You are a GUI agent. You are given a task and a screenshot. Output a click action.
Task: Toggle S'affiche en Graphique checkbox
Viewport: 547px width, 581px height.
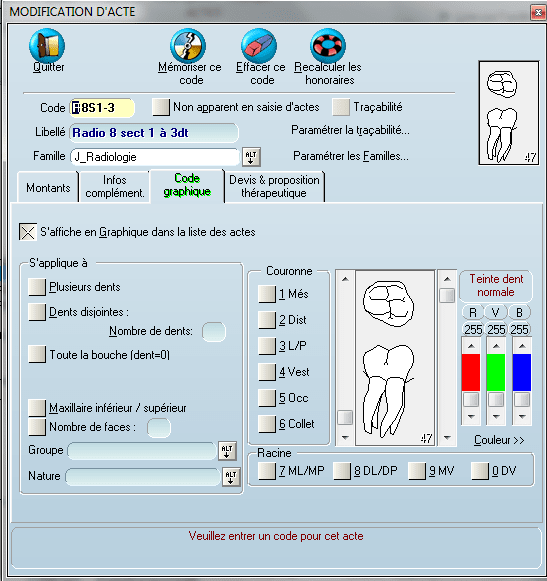[28, 232]
